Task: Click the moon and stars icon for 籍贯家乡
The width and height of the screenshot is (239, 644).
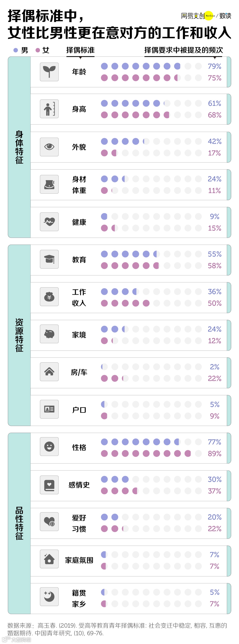Action: pyautogui.click(x=49, y=596)
